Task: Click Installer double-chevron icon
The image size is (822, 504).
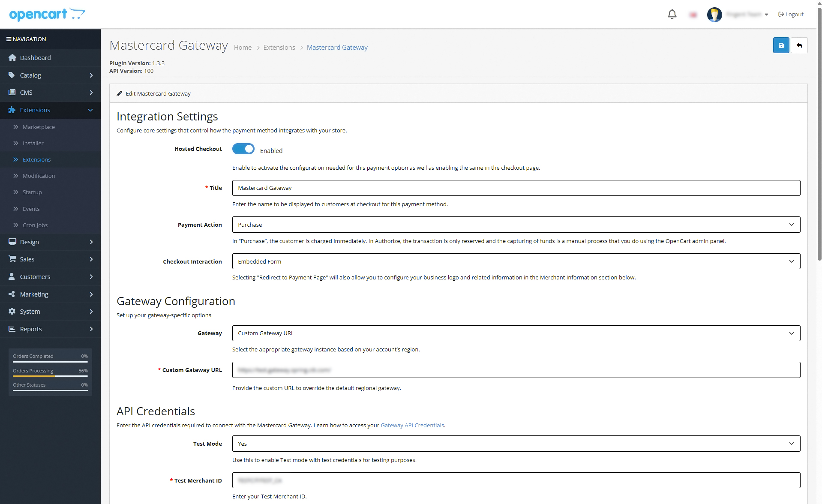Action: click(16, 143)
